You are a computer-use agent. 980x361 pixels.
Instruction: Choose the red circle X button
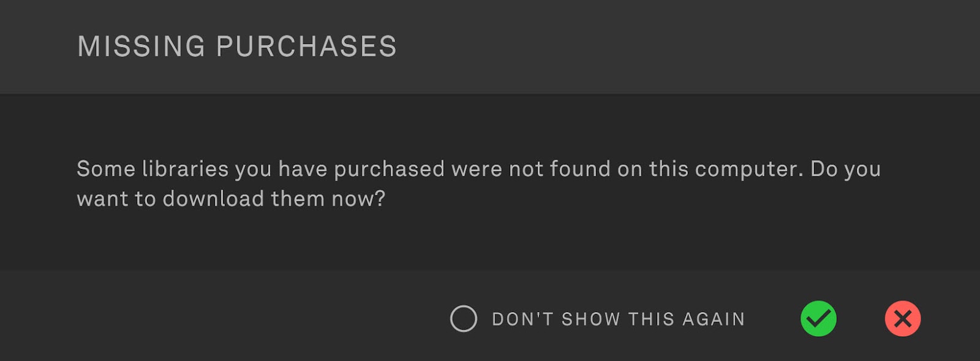[x=903, y=319]
